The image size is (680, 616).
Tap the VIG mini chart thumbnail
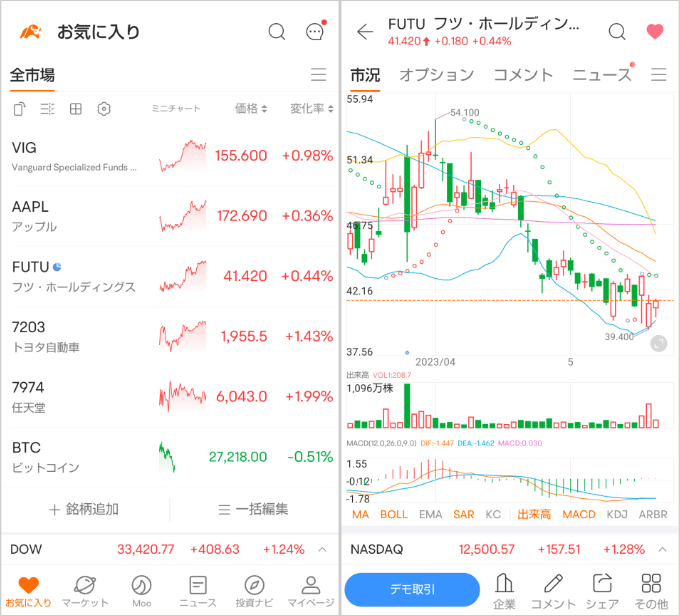coord(183,155)
